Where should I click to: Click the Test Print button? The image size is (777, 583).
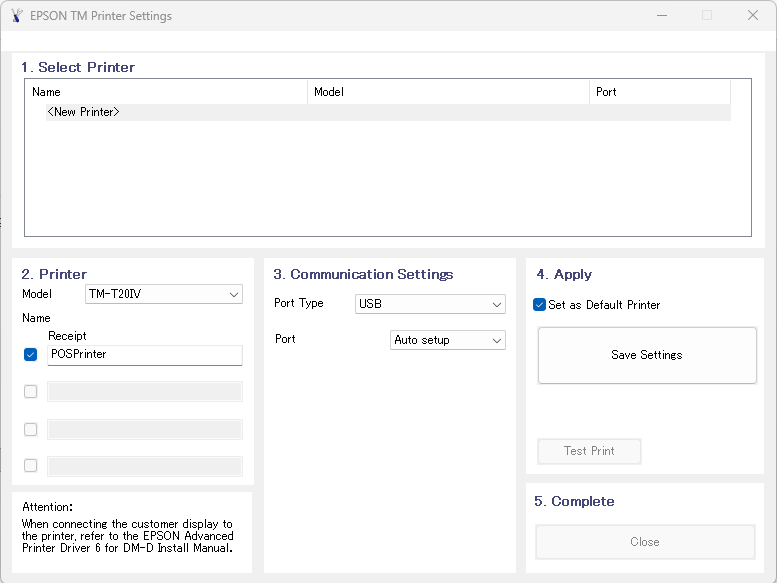pyautogui.click(x=589, y=451)
